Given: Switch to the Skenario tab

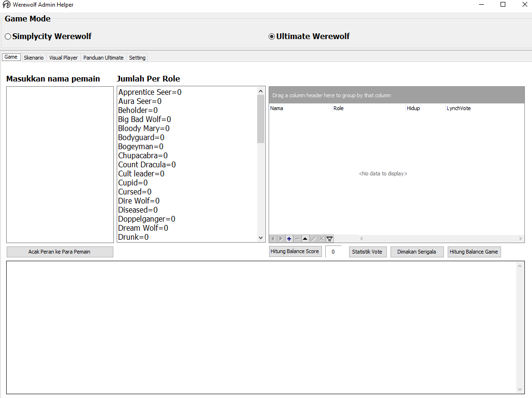Looking at the screenshot, I should (x=34, y=58).
